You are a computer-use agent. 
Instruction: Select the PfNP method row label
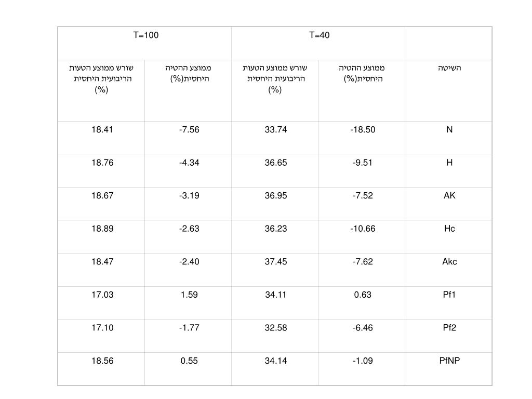click(449, 361)
